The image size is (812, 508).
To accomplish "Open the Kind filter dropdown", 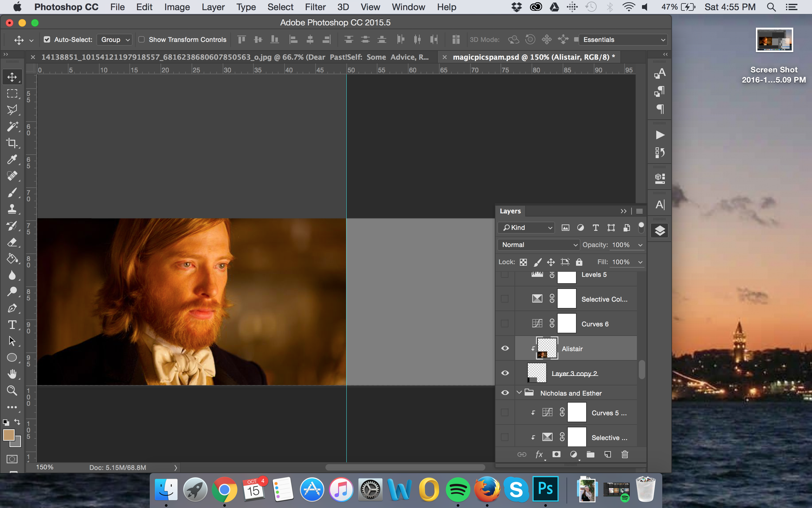I will pos(526,228).
